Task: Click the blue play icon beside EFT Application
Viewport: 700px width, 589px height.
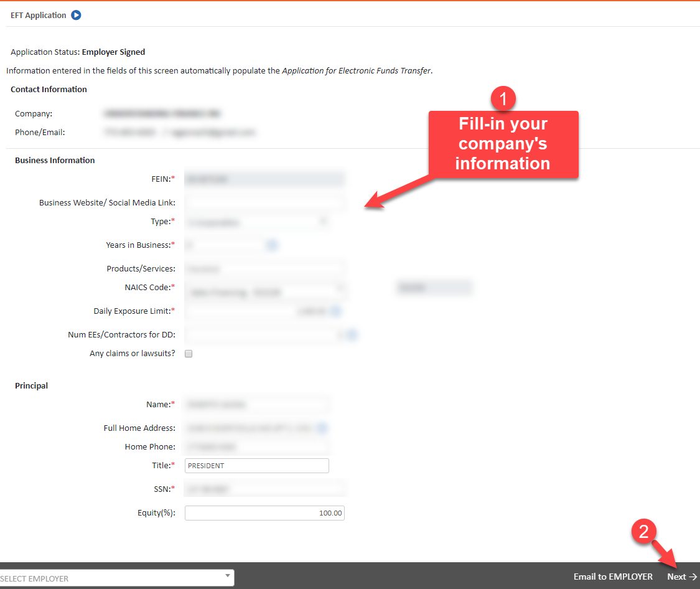Action: (x=77, y=15)
